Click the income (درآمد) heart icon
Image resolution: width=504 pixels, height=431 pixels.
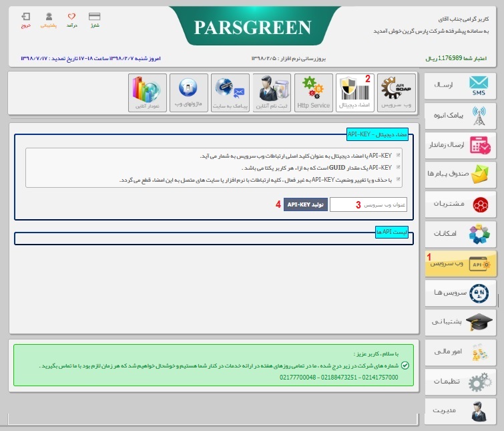click(71, 19)
